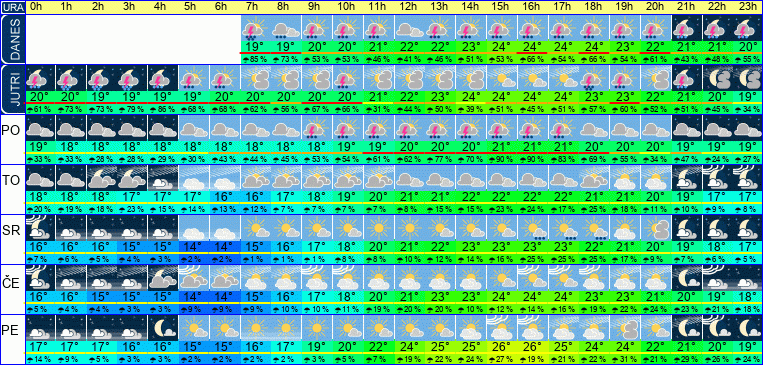This screenshot has width=763, height=365.
Task: Click the PO 15h 90% precipitation value
Action: click(x=502, y=159)
